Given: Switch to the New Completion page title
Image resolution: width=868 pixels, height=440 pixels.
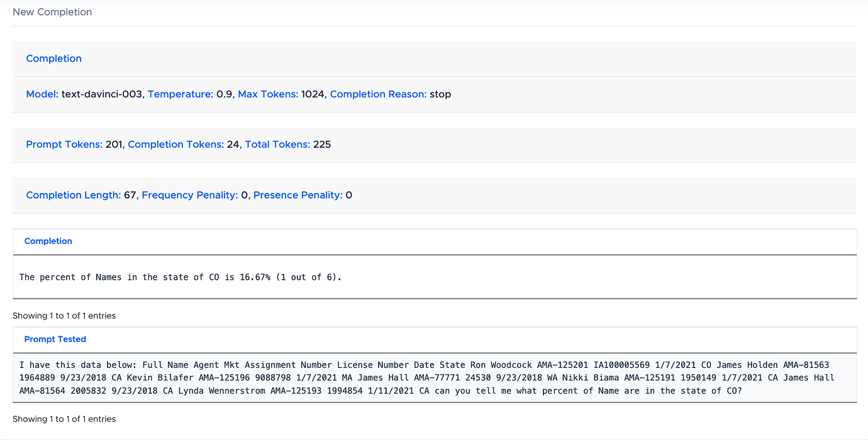Looking at the screenshot, I should 52,11.
